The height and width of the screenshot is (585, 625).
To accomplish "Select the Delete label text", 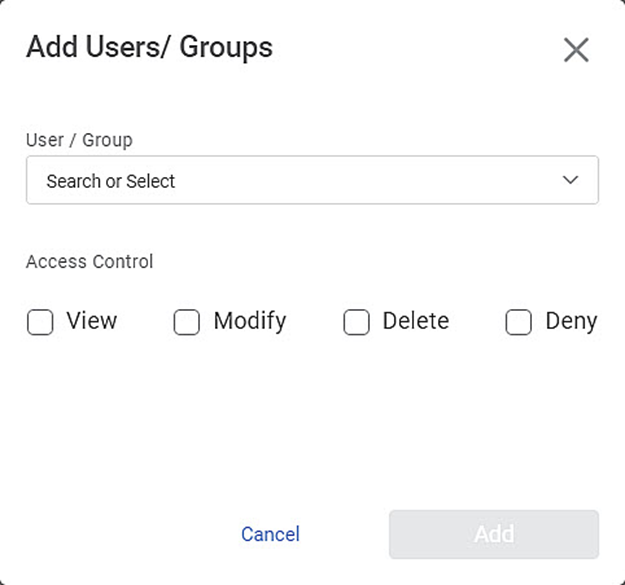I will [416, 321].
